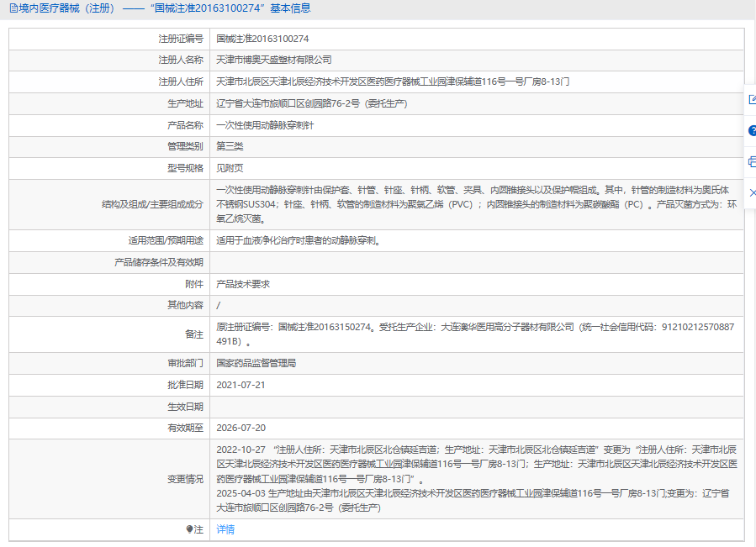Click the 产品技术要求 attachment text
756x547 pixels.
point(243,284)
